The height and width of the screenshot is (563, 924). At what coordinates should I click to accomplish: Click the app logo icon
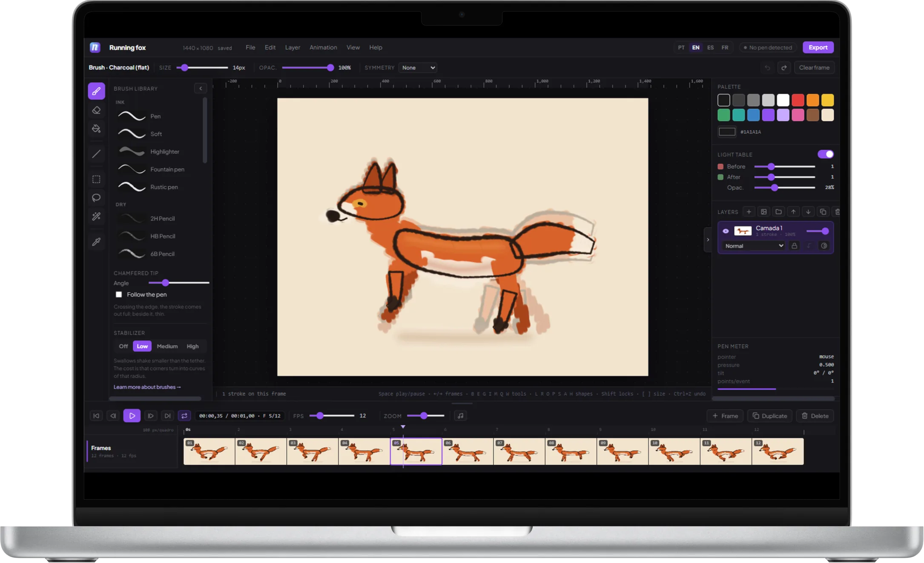pyautogui.click(x=95, y=47)
